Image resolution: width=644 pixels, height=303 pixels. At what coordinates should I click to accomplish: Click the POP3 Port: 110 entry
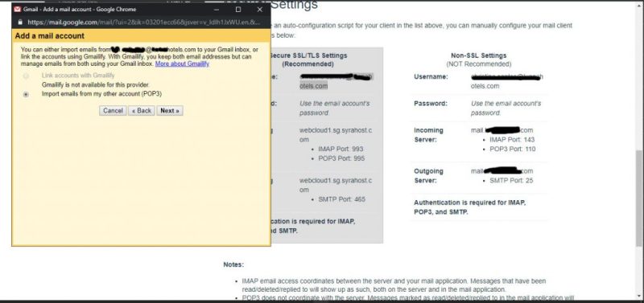point(513,149)
